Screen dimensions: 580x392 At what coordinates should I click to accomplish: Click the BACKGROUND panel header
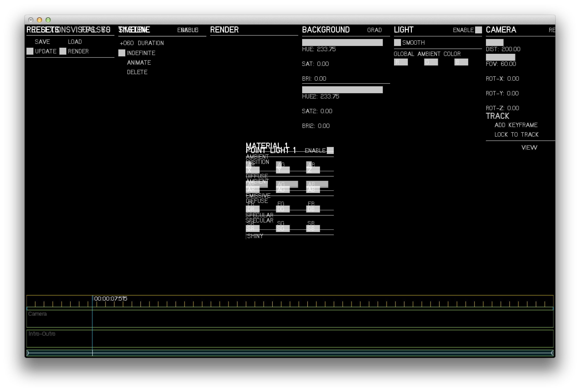point(326,30)
